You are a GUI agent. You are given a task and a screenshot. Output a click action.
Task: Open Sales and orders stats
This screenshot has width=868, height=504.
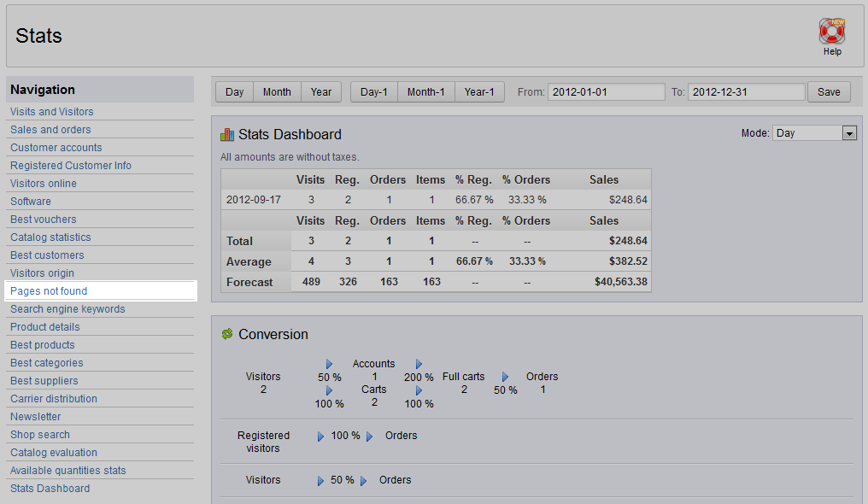(x=50, y=130)
